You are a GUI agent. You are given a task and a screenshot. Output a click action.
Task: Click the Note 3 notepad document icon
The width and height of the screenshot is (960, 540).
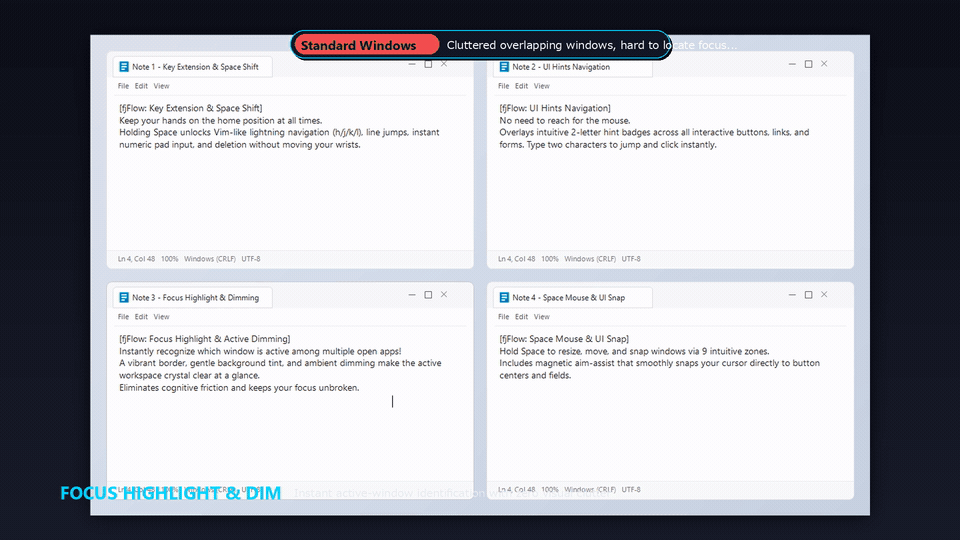(124, 298)
